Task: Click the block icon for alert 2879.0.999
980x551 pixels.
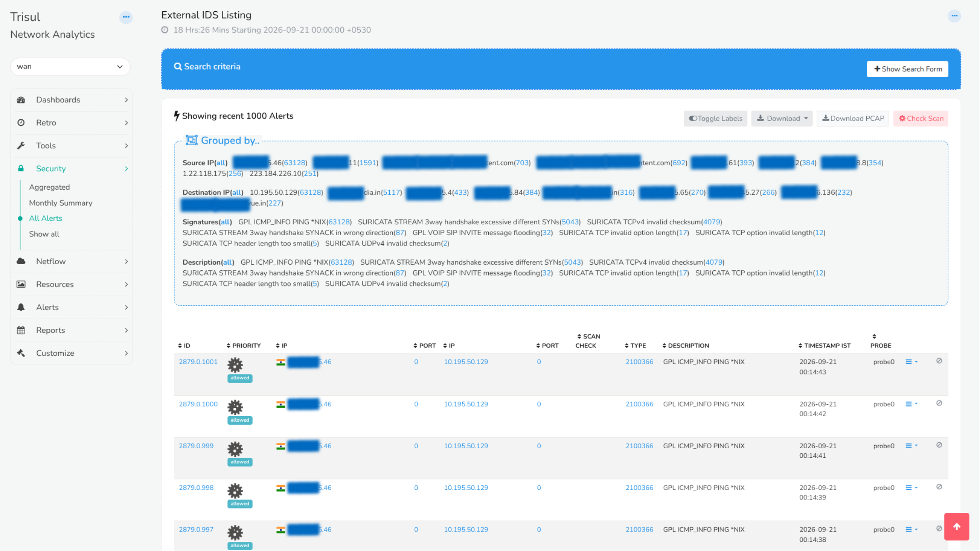Action: (x=939, y=445)
